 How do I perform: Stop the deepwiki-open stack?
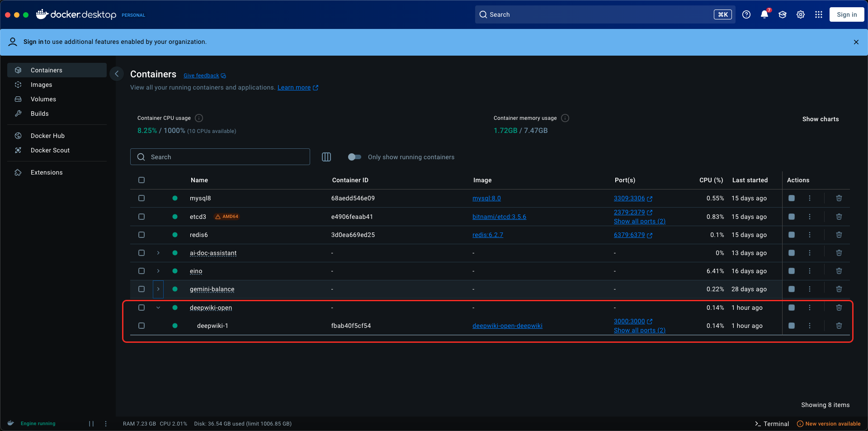point(792,308)
